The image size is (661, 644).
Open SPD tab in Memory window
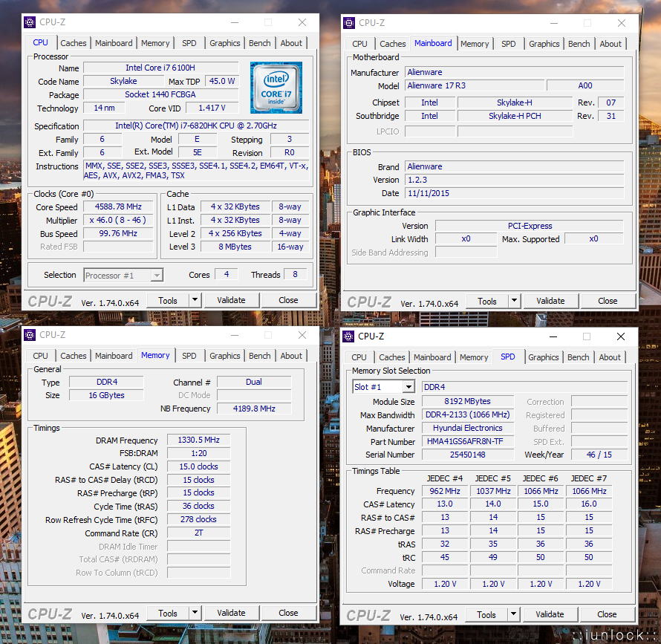click(189, 356)
